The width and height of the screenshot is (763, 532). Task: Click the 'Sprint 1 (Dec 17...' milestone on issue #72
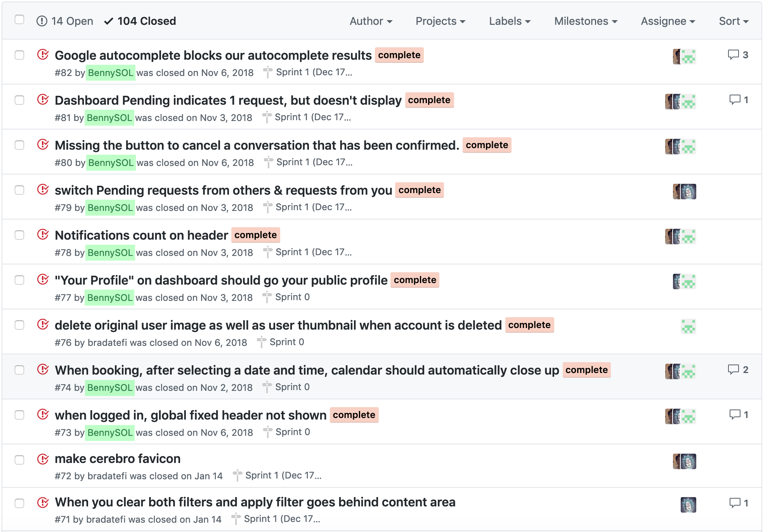pos(283,475)
